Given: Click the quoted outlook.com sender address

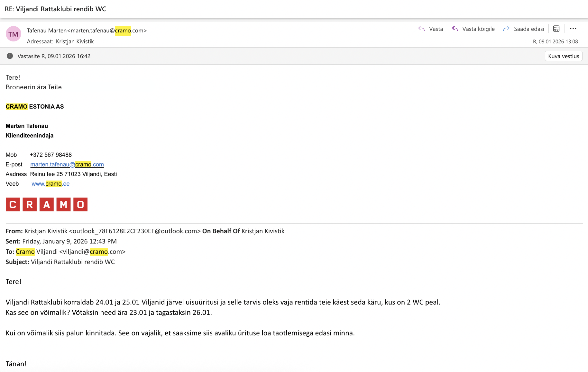Looking at the screenshot, I should [135, 231].
